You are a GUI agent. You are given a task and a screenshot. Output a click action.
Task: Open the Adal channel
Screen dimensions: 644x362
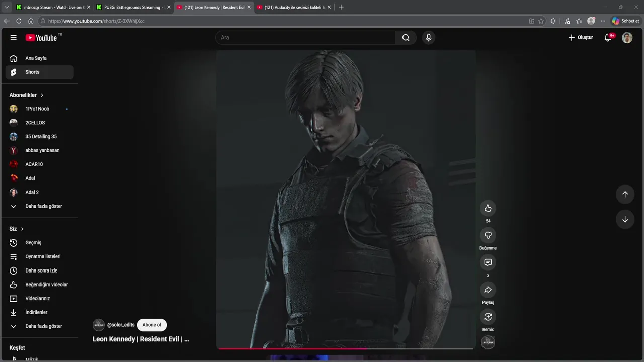tap(39, 178)
